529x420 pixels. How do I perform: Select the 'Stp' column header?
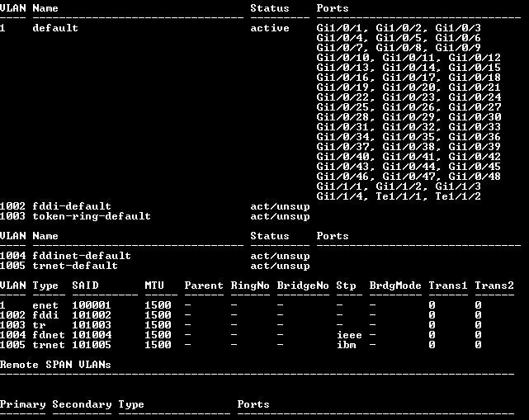click(346, 286)
